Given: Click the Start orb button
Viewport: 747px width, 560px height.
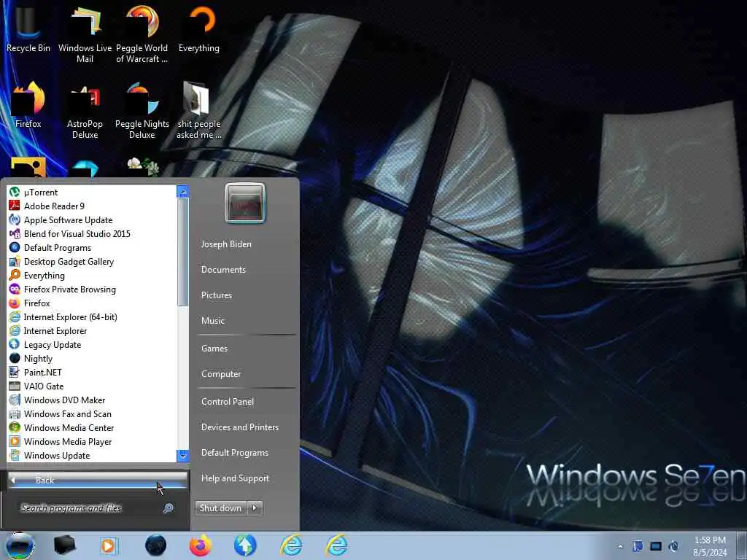Looking at the screenshot, I should 19,545.
